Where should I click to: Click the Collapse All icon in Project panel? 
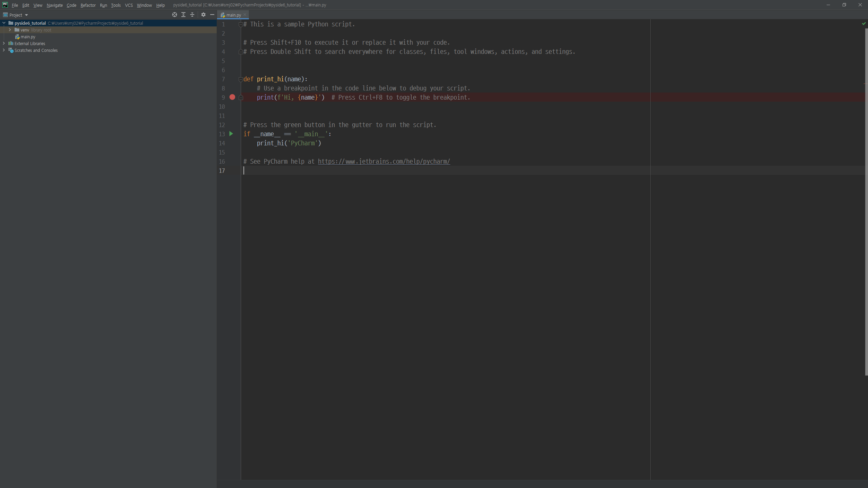[x=192, y=15]
